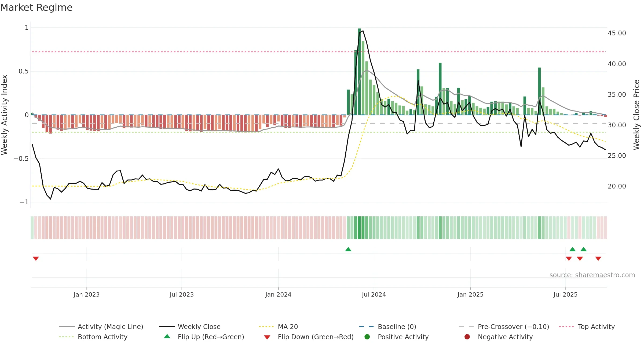This screenshot has height=362, width=644.
Task: Click the green Flip Up triangle near mid-2024
Action: pos(348,249)
